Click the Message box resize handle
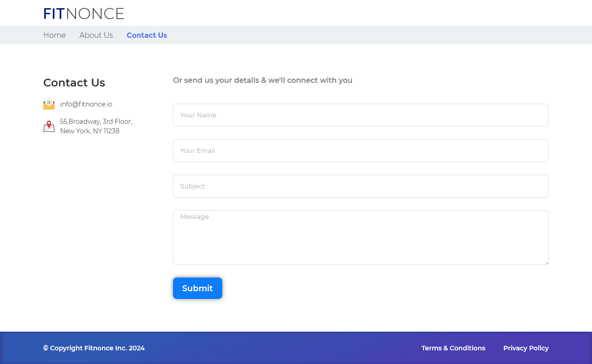The width and height of the screenshot is (592, 364). pos(546,262)
